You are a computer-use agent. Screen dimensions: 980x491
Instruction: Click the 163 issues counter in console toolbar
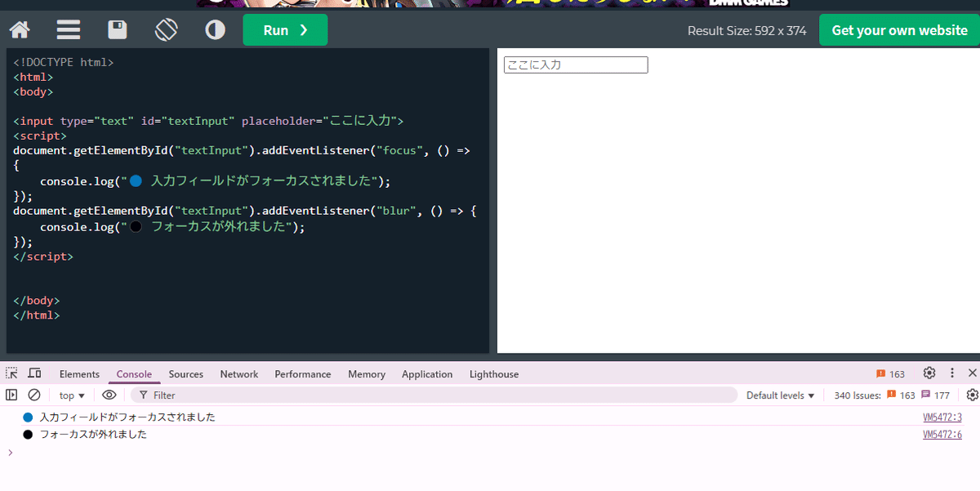901,395
